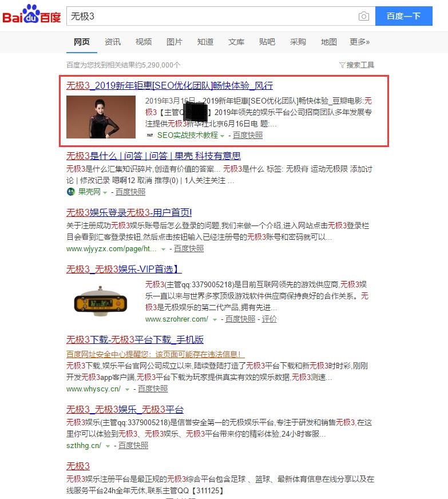The width and height of the screenshot is (448, 499).
Task: Open 百度快照 beside www.wjyyzx.com
Action: 189,248
